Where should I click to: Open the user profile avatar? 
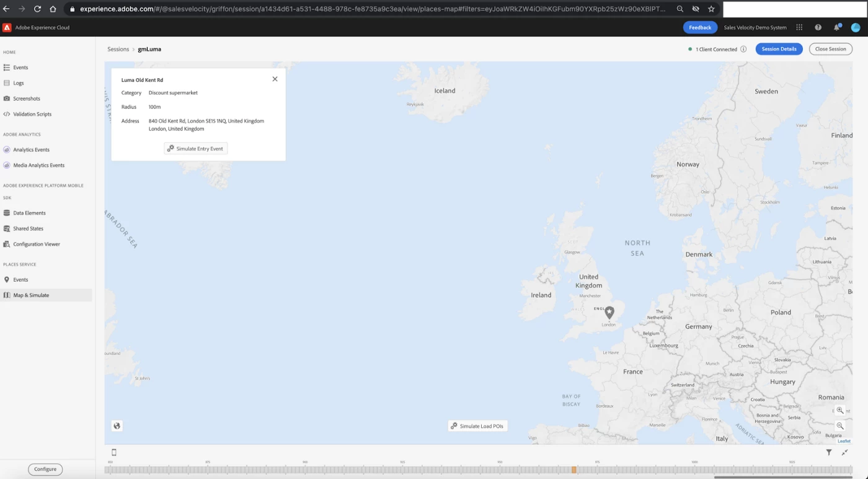[856, 27]
